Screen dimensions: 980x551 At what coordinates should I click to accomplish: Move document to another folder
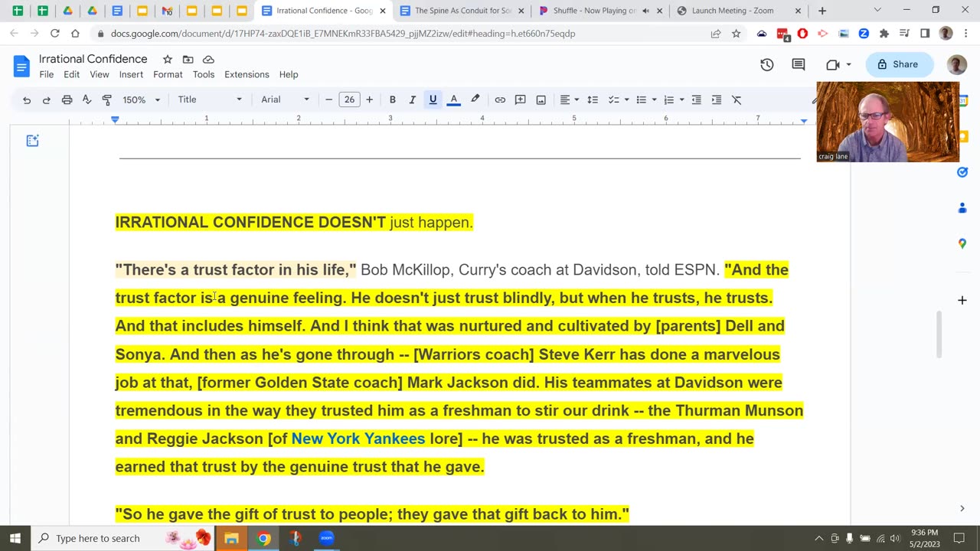point(188,60)
